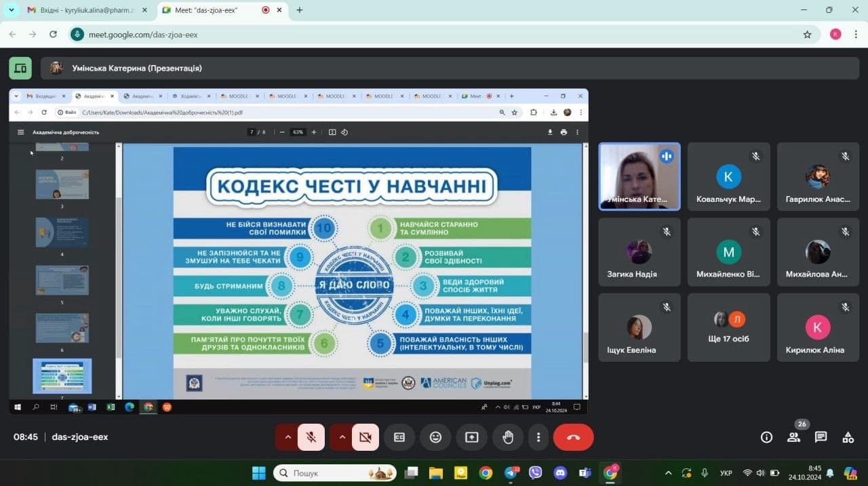The height and width of the screenshot is (486, 868).
Task: Bookmark this page with the star
Action: [x=807, y=34]
